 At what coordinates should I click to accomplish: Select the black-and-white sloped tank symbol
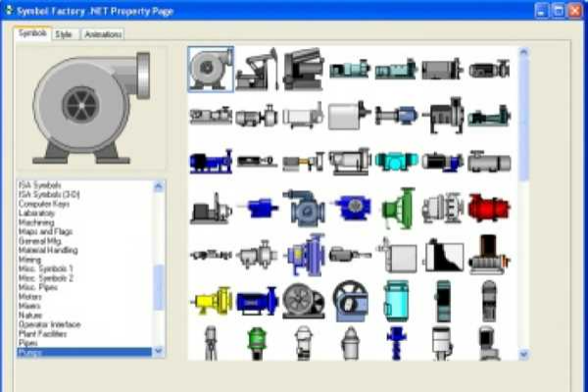tap(443, 255)
